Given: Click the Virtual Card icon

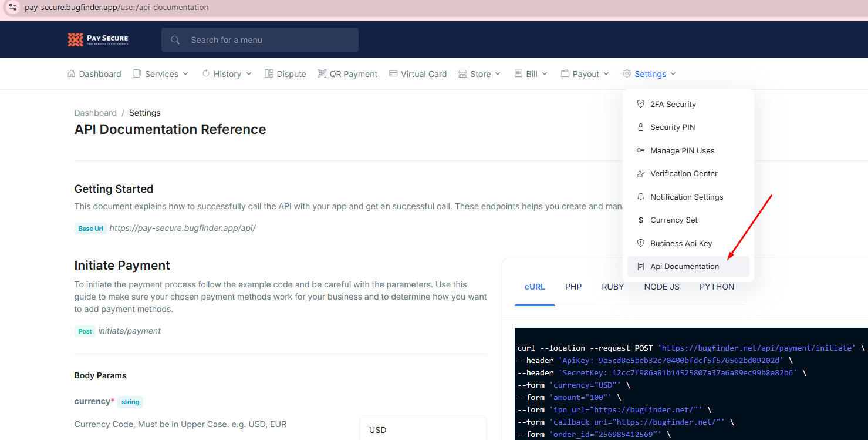Looking at the screenshot, I should (x=393, y=73).
